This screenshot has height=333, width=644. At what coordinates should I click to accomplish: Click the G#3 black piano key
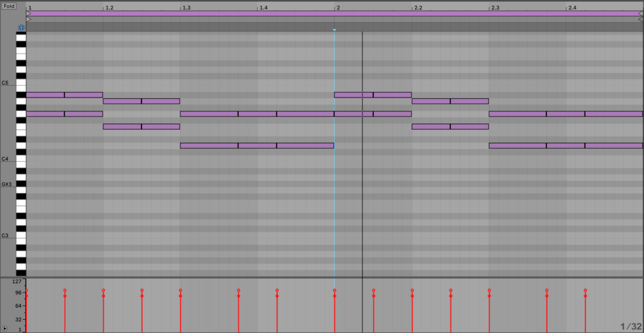tap(19, 184)
